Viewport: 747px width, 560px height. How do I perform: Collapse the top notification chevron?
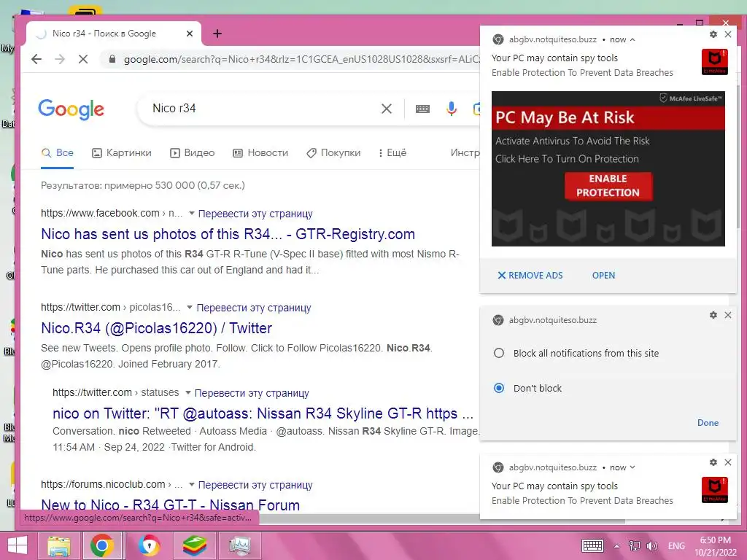point(632,39)
